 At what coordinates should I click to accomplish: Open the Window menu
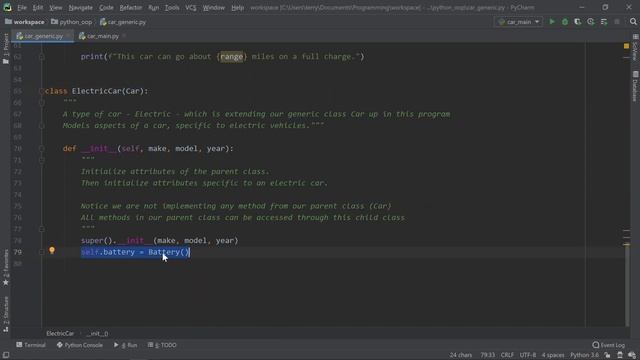213,7
